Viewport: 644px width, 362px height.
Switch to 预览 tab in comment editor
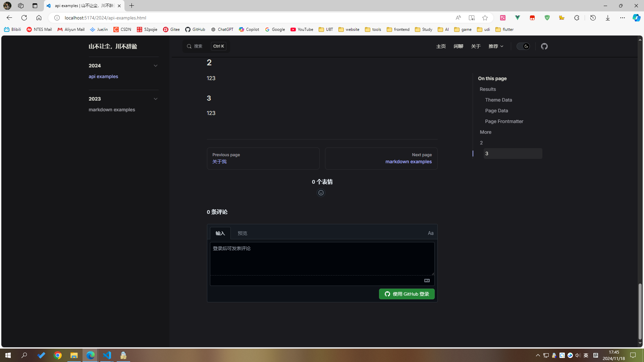click(x=242, y=233)
